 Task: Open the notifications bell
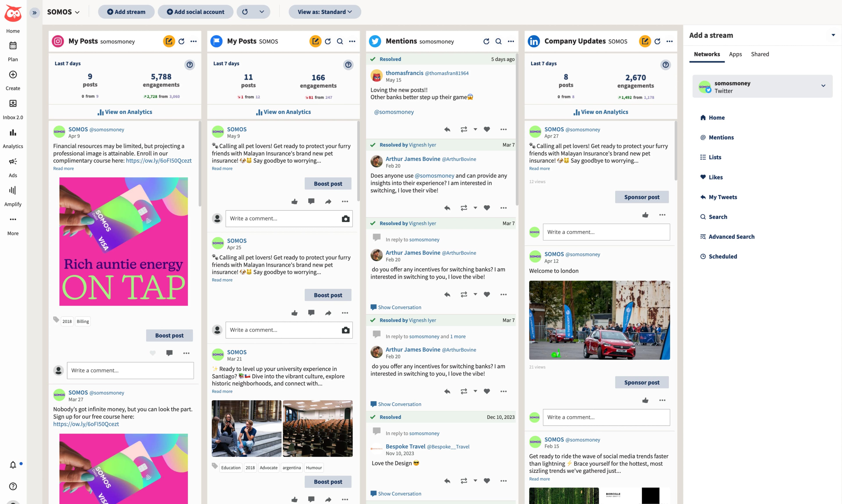pyautogui.click(x=13, y=465)
